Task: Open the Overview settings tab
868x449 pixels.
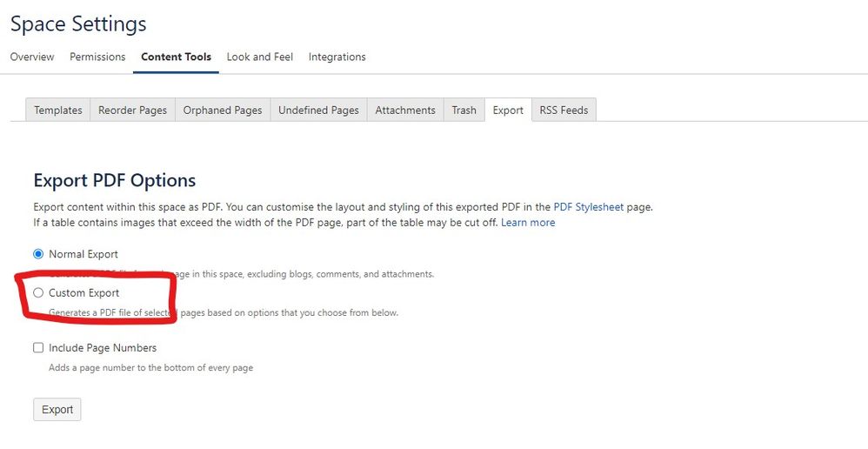Action: [32, 57]
